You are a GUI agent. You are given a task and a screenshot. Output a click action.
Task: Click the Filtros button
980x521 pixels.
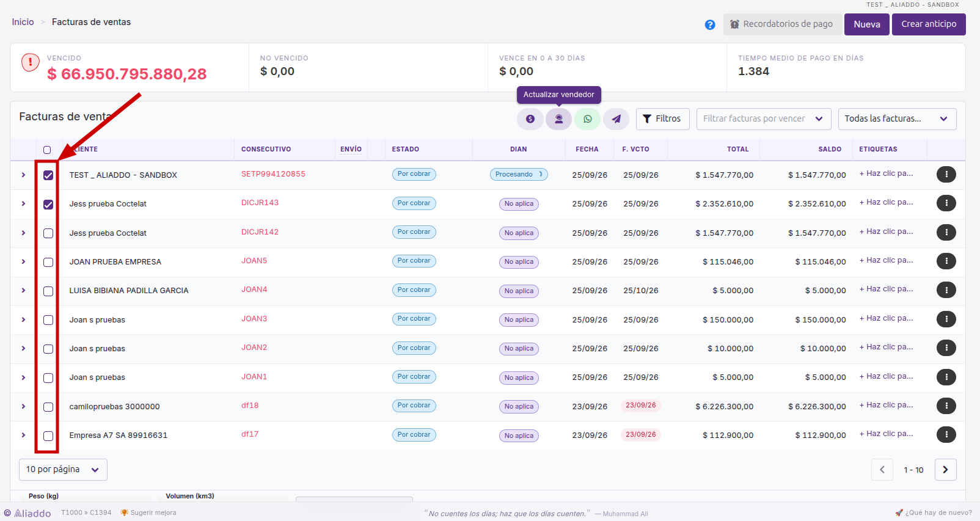pyautogui.click(x=662, y=119)
